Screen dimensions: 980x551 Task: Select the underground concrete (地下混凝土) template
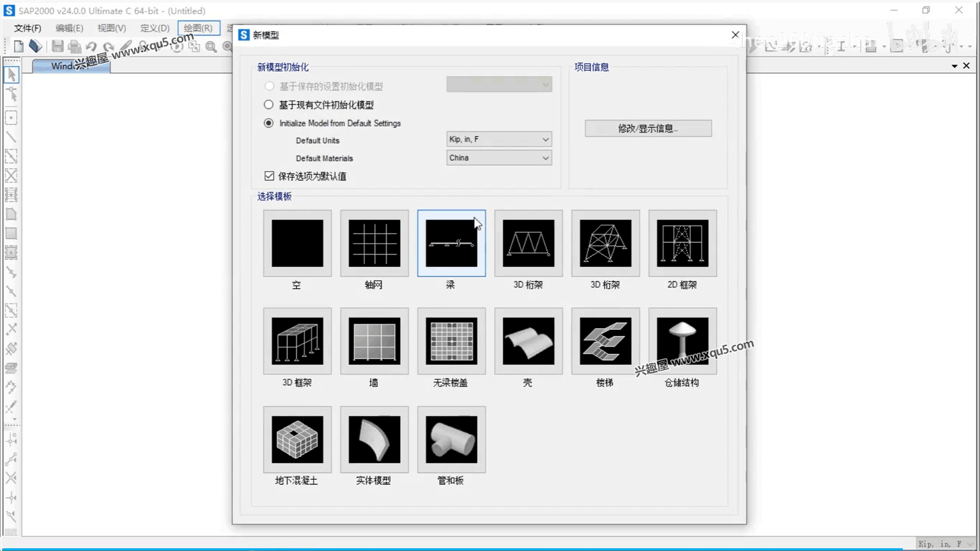coord(297,439)
